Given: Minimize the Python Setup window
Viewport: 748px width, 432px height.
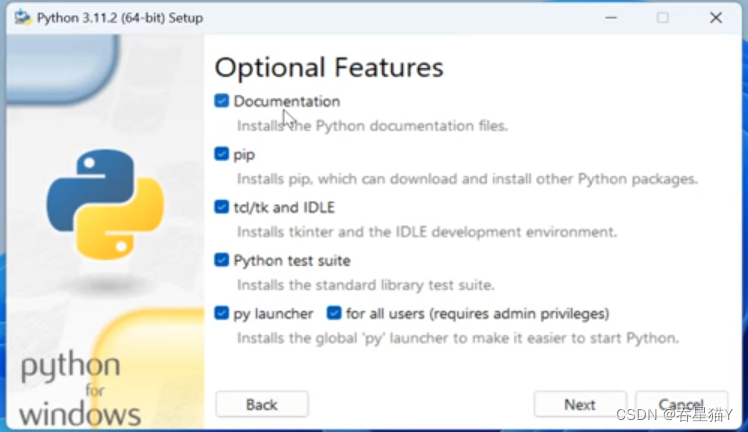Looking at the screenshot, I should (611, 18).
